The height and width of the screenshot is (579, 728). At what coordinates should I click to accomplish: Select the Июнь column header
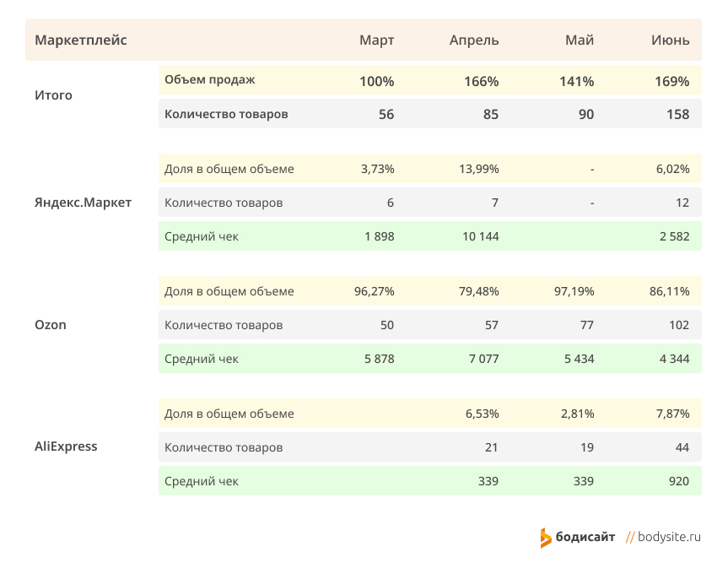click(x=671, y=40)
